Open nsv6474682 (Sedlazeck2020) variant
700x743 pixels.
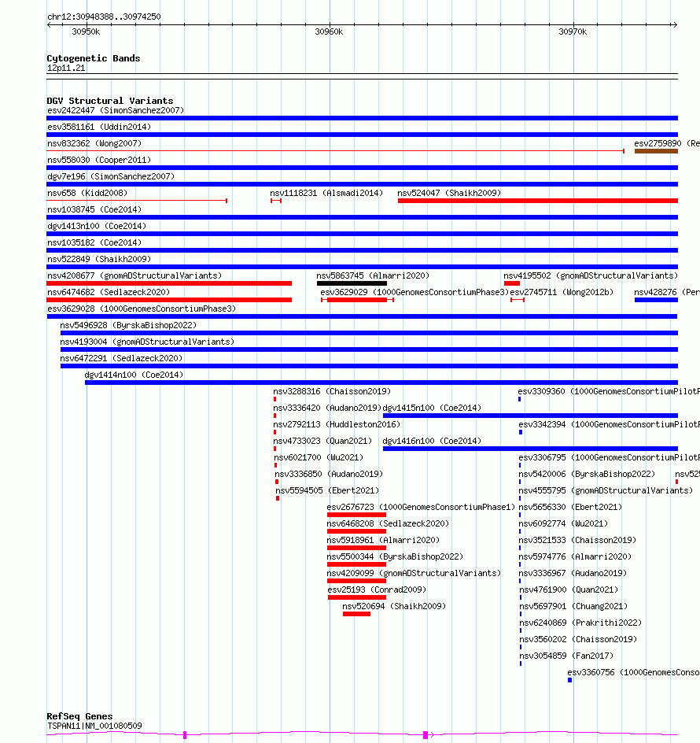[109, 292]
